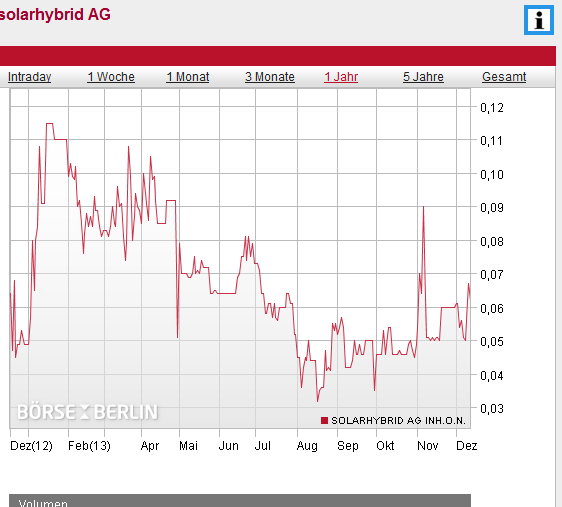Click the Sep axis label
562x507 pixels.
[x=348, y=446]
